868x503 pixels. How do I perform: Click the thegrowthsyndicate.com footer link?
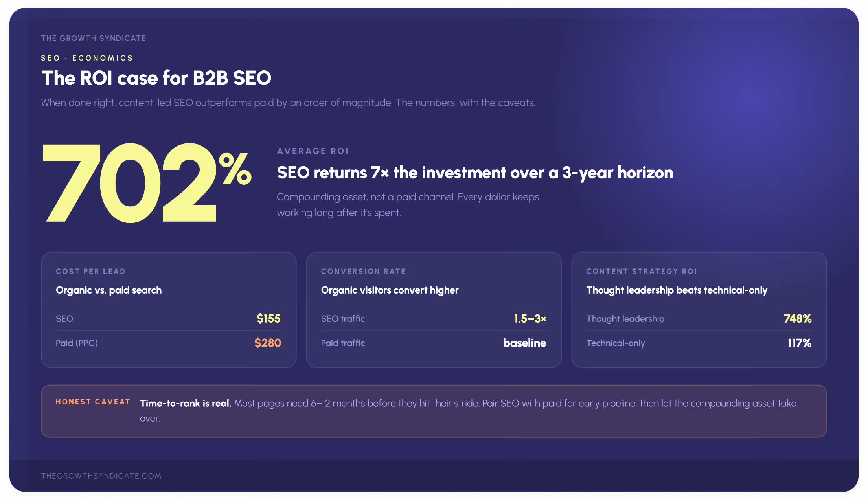pos(101,476)
